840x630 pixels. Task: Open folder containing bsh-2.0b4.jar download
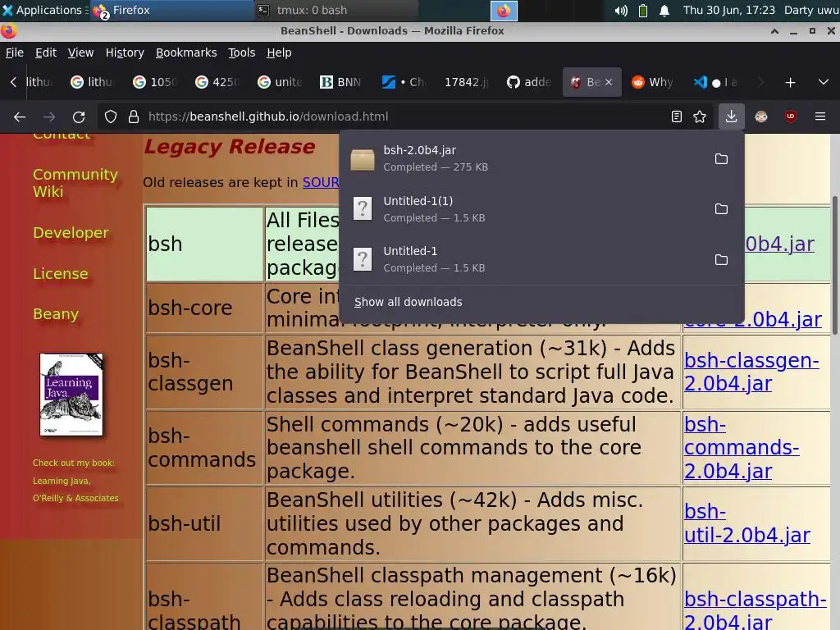[721, 159]
